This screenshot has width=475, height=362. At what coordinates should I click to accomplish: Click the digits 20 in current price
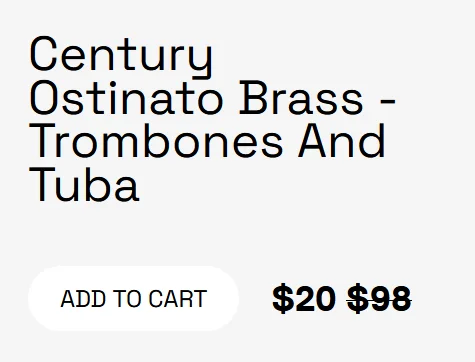click(x=315, y=298)
